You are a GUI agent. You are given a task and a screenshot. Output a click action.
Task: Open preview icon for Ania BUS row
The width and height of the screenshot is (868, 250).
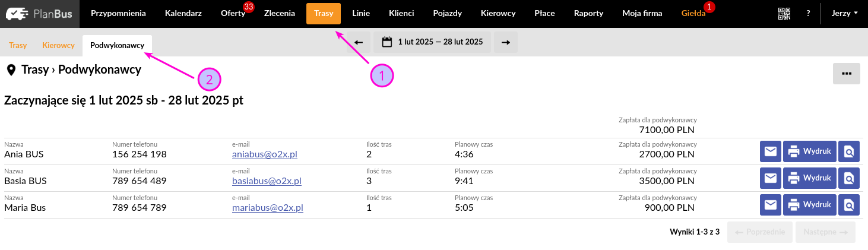pos(849,151)
